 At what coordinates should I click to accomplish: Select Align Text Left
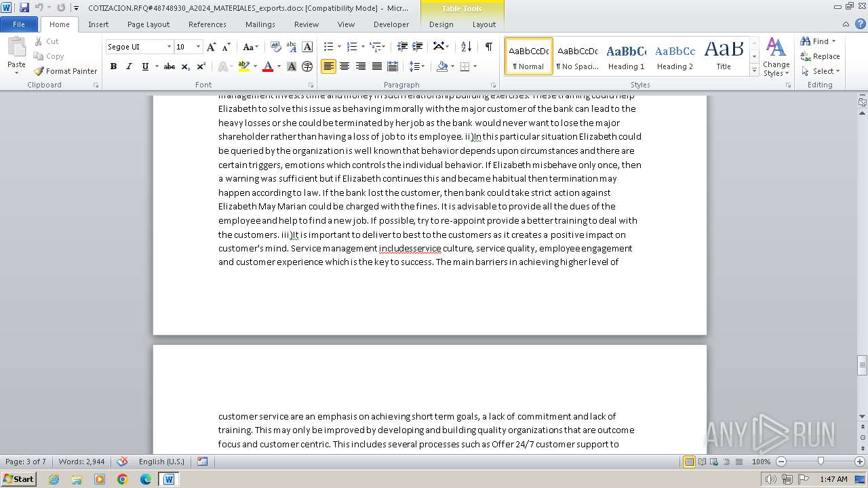click(x=329, y=66)
